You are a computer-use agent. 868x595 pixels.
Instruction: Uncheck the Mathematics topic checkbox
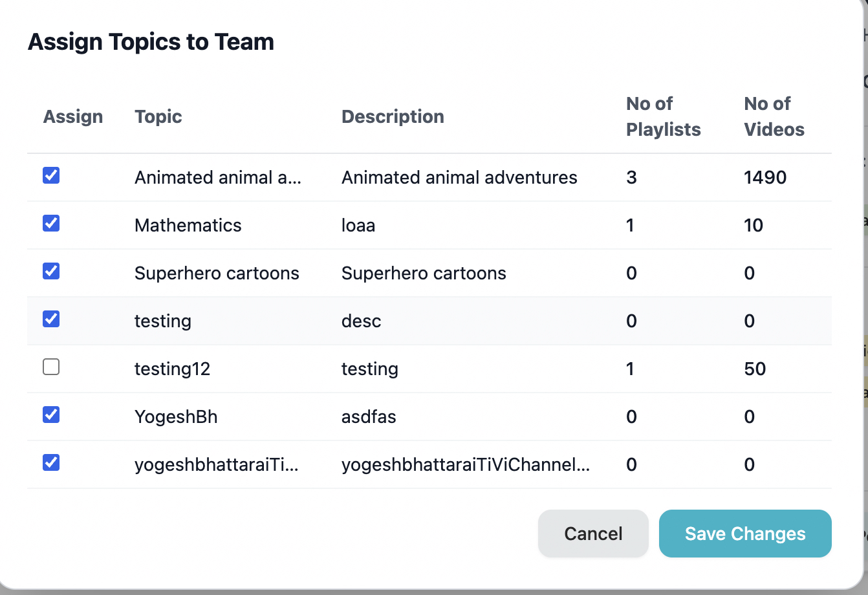(51, 223)
